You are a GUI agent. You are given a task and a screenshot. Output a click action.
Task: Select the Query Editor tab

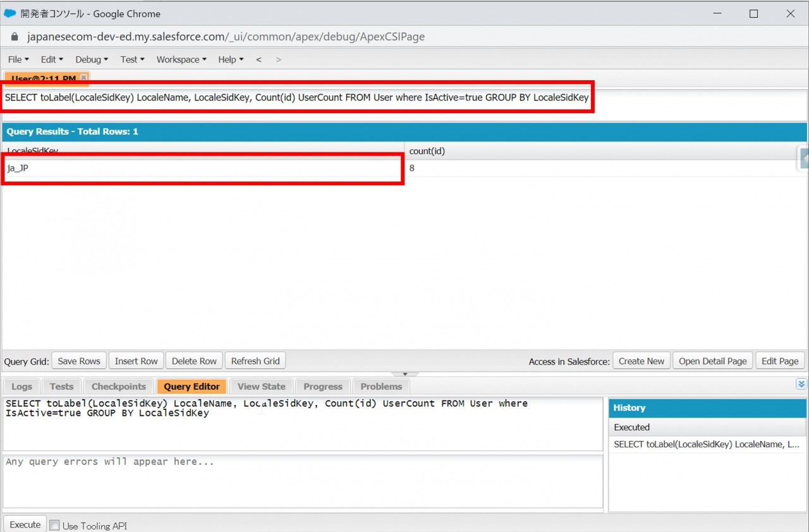coord(192,386)
